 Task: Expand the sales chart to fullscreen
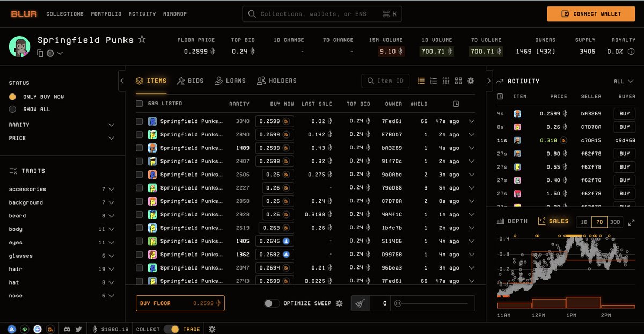pyautogui.click(x=631, y=222)
